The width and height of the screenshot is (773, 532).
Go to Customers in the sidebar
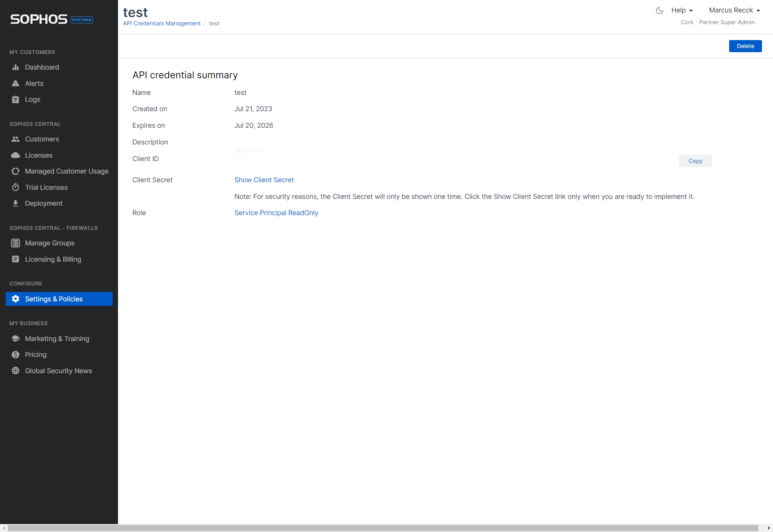[59, 139]
